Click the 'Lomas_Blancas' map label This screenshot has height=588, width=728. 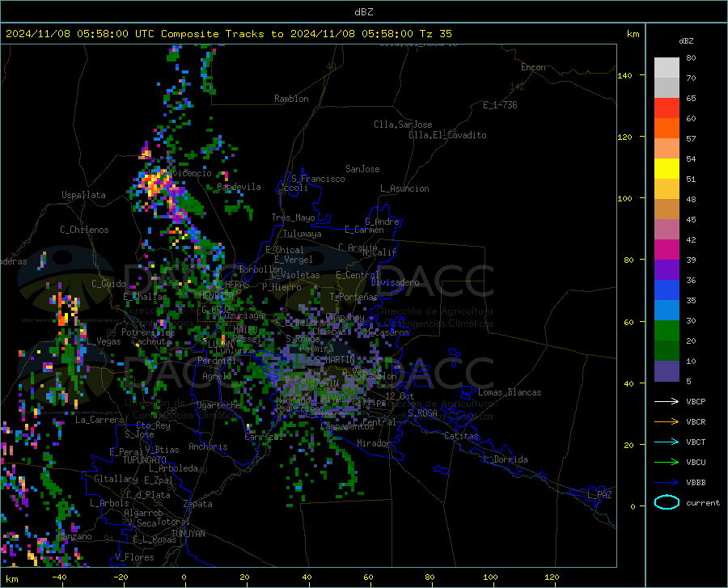coord(510,392)
